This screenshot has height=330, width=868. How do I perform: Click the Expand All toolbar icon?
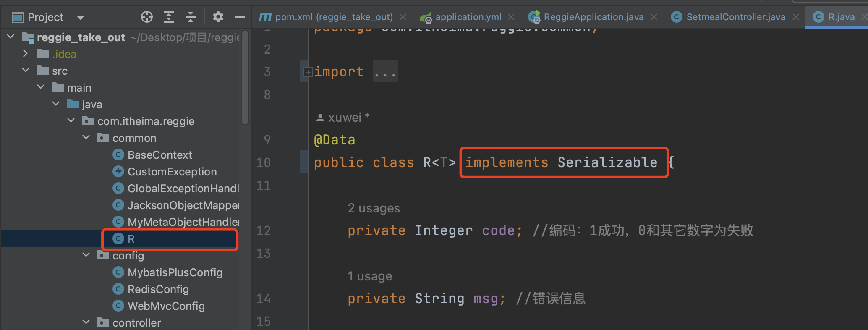169,17
